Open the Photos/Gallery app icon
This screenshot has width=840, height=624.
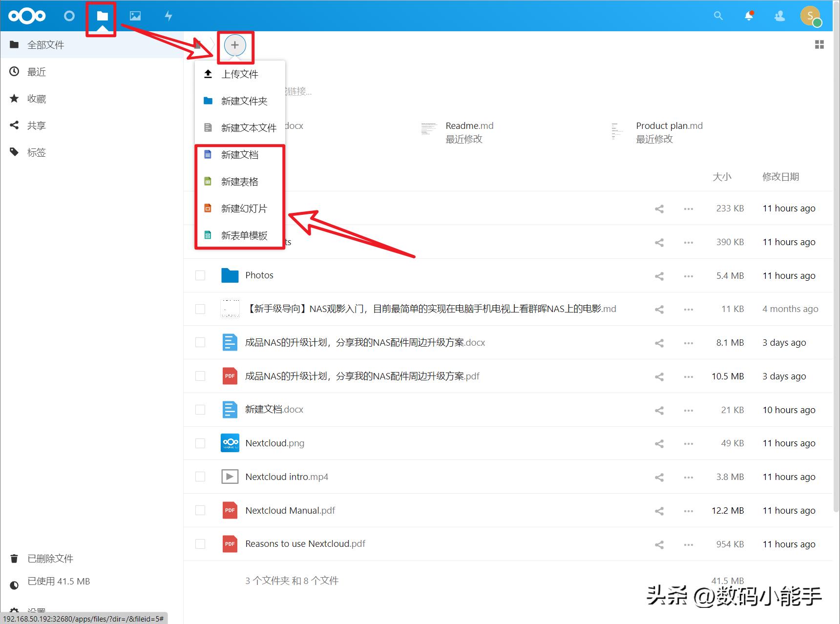[x=134, y=16]
